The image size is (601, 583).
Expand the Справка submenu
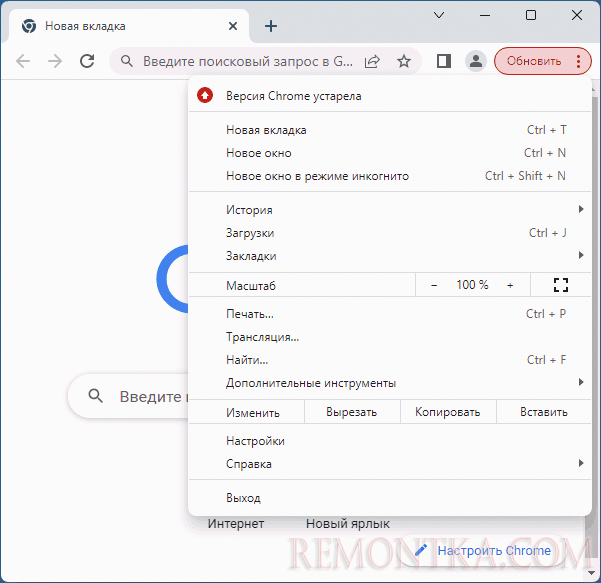point(390,464)
